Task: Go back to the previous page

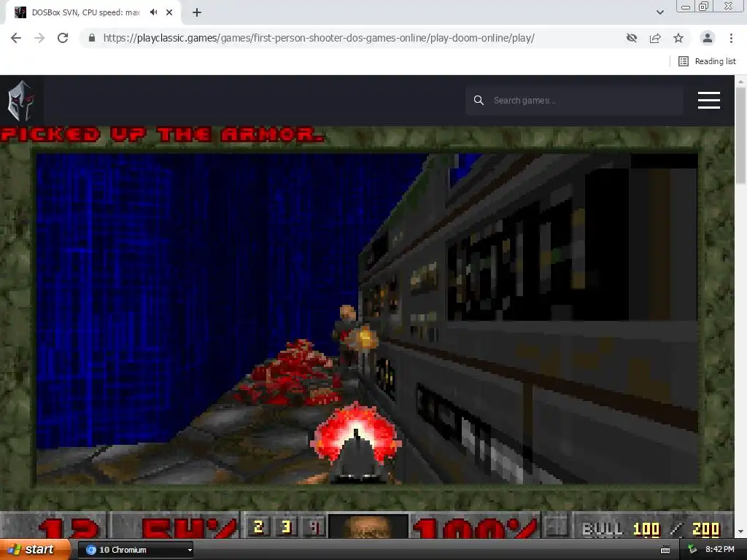Action: pyautogui.click(x=16, y=38)
